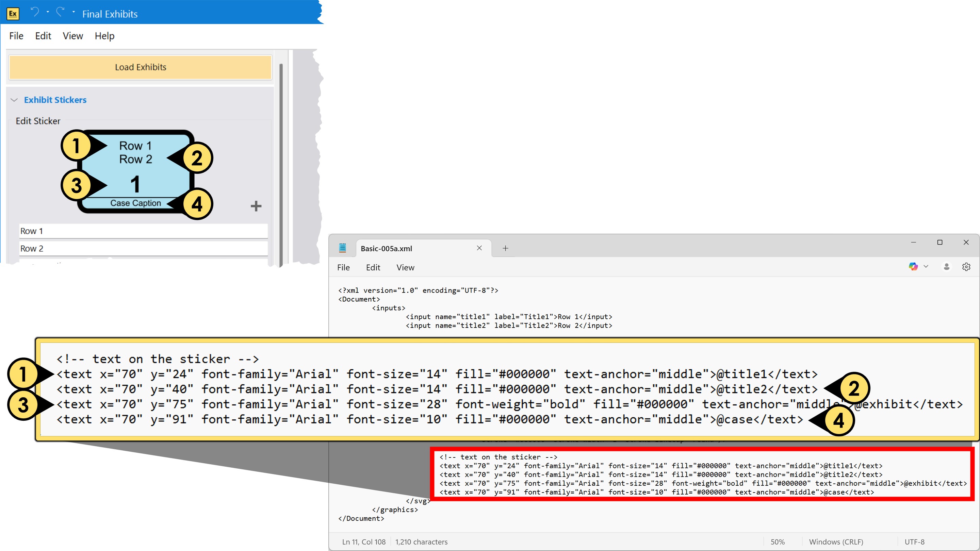Collapse the Exhibit Stickers section
Image resolution: width=980 pixels, height=551 pixels.
click(14, 100)
